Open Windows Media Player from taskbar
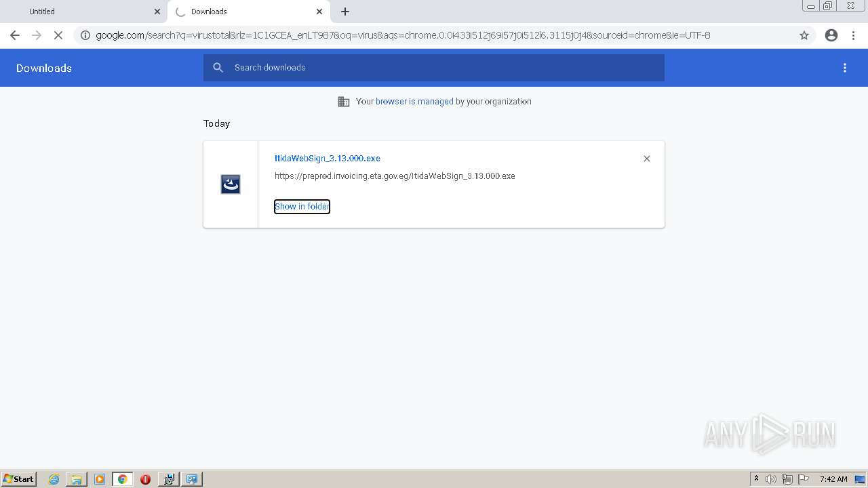The width and height of the screenshot is (868, 488). pyautogui.click(x=100, y=479)
